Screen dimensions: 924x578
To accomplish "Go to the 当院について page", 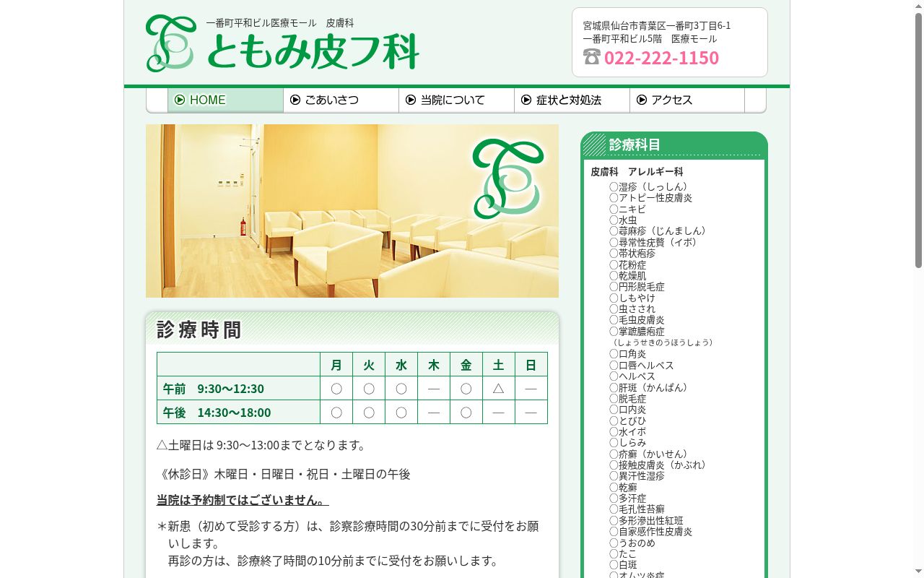I will [x=456, y=100].
